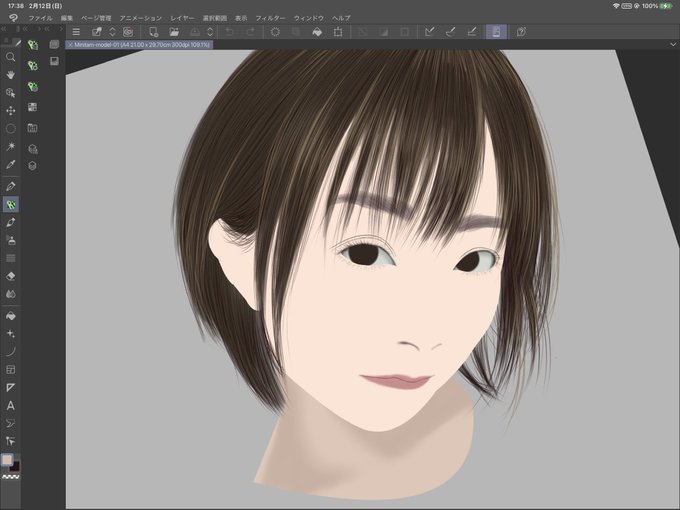680x510 pixels.
Task: Open the hamburger menu in command bar
Action: click(76, 32)
